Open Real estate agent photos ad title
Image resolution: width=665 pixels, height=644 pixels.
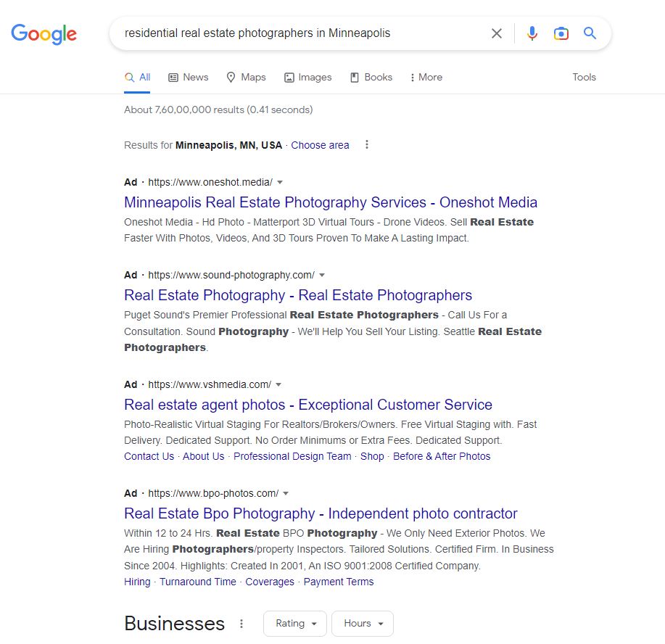click(308, 405)
